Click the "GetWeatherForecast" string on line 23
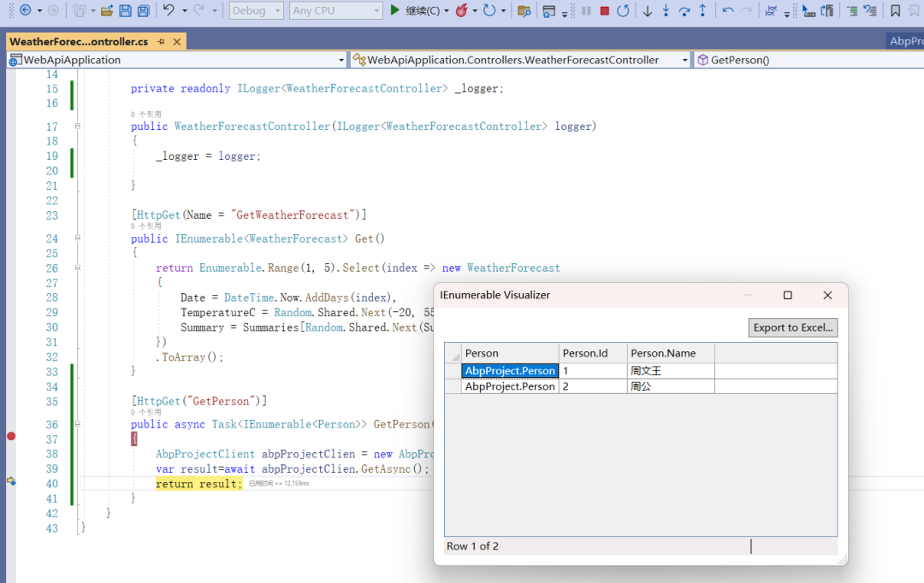 pos(294,215)
